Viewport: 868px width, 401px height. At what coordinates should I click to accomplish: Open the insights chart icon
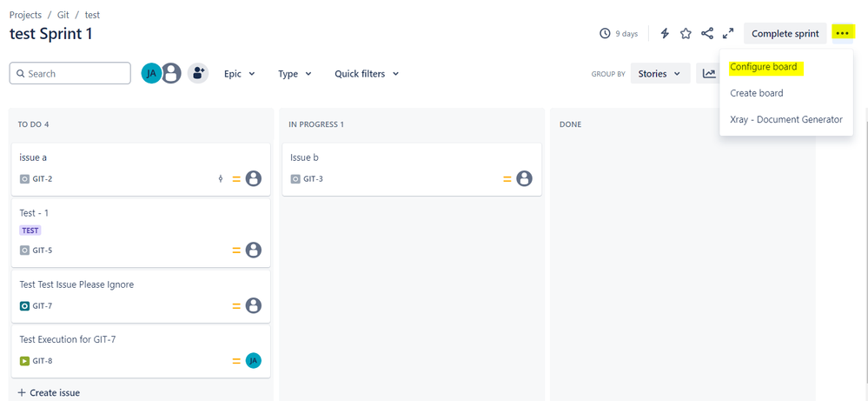(709, 74)
